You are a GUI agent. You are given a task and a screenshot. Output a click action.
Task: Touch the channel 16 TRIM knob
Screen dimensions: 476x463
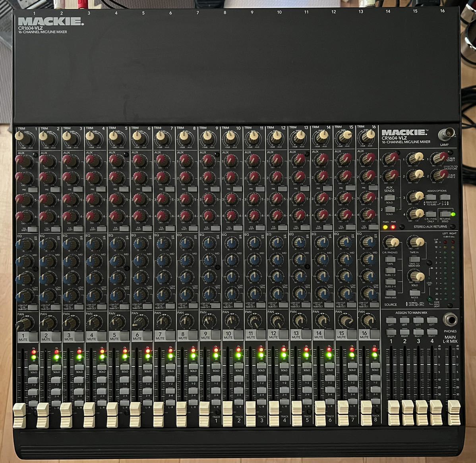point(368,136)
